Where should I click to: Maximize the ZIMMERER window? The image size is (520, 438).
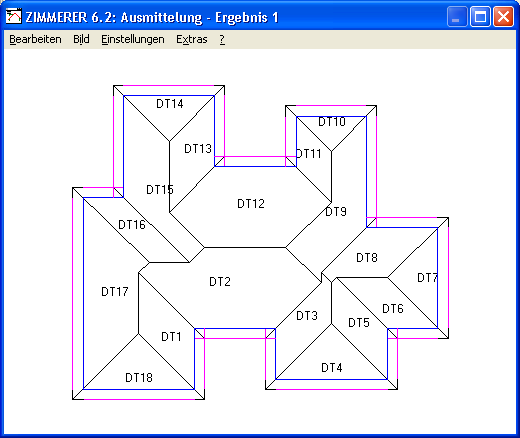pyautogui.click(x=480, y=16)
